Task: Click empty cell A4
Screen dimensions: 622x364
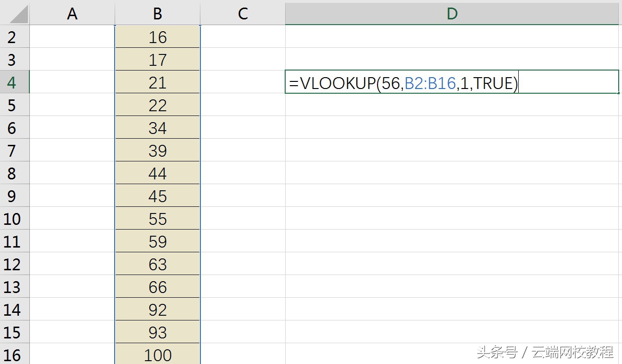Action: (72, 82)
